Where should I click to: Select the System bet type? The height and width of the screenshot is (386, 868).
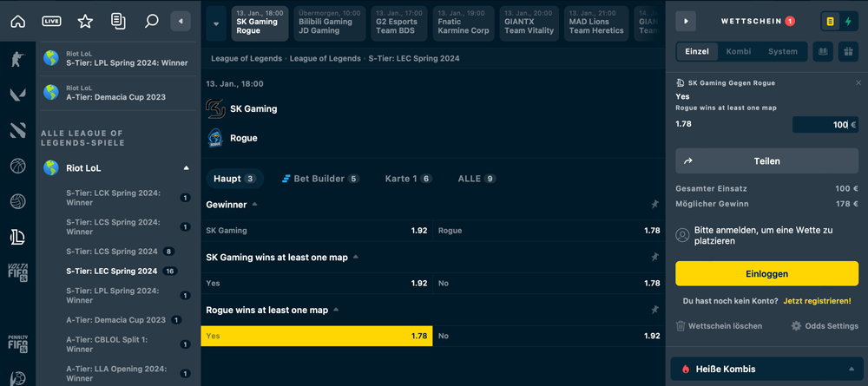coord(782,51)
